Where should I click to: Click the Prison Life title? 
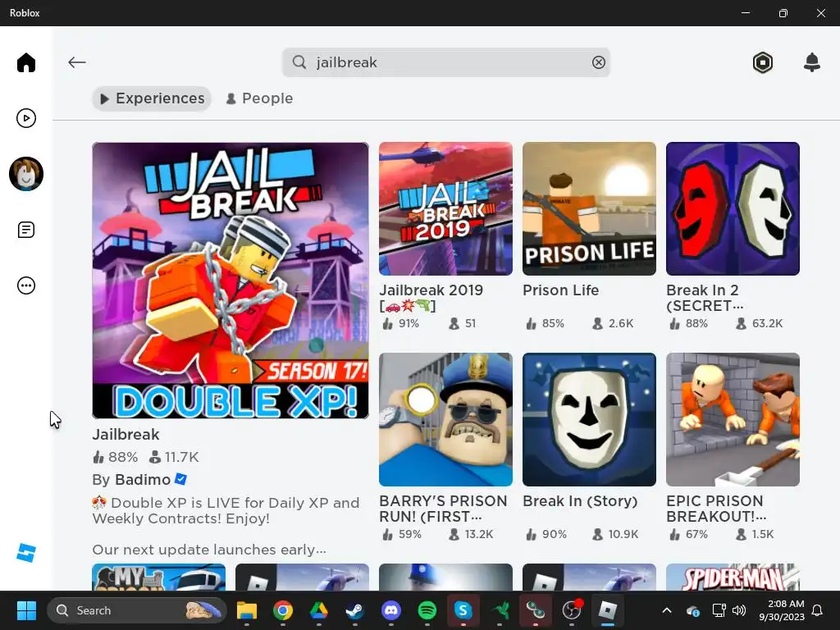[561, 290]
